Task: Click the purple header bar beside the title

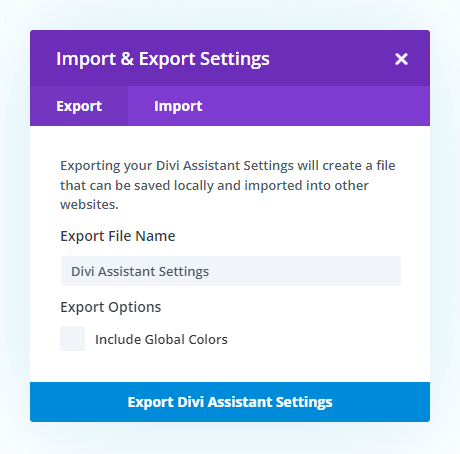Action: [330, 58]
